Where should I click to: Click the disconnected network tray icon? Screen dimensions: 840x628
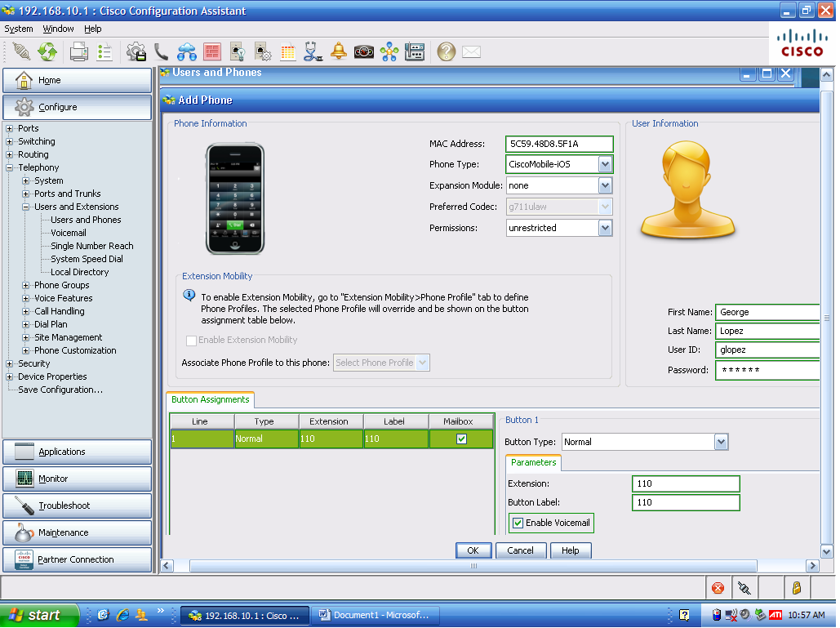tap(731, 615)
